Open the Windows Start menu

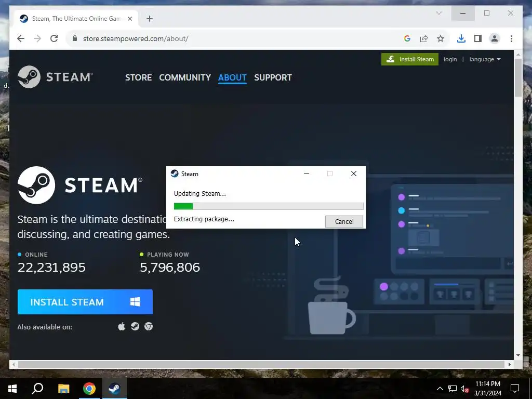(12, 389)
